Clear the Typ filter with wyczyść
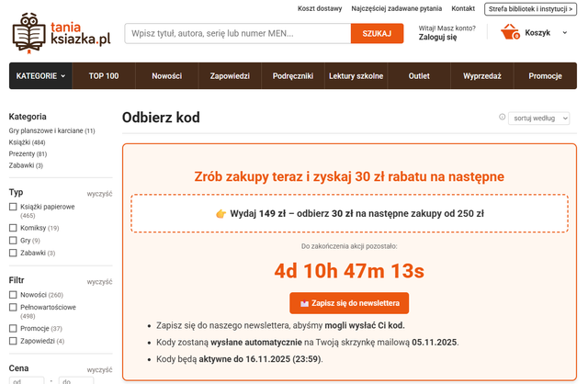 point(99,194)
